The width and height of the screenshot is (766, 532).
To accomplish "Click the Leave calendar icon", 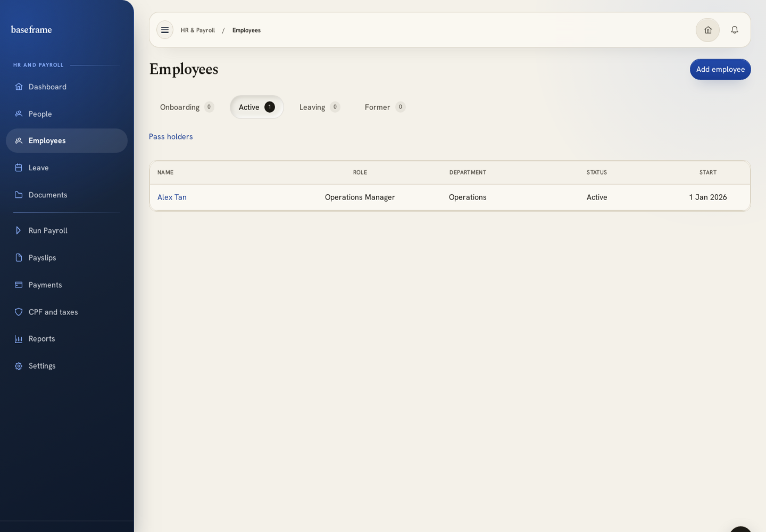I will pyautogui.click(x=19, y=168).
